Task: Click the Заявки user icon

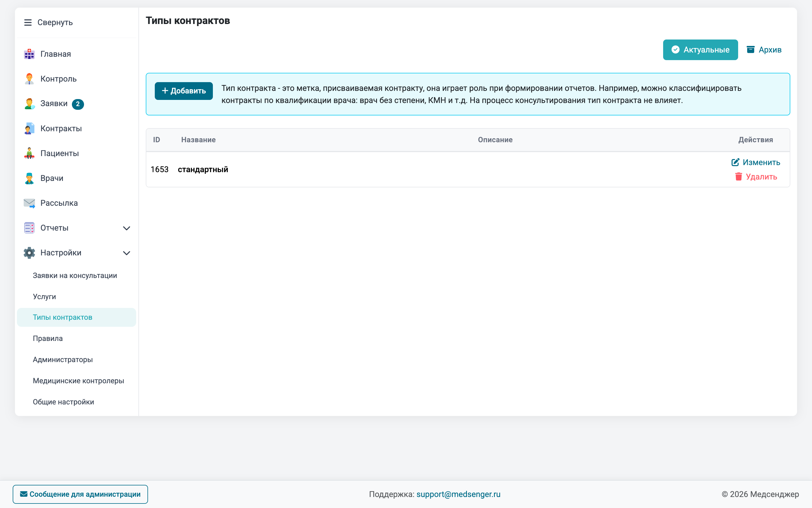Action: coord(29,104)
